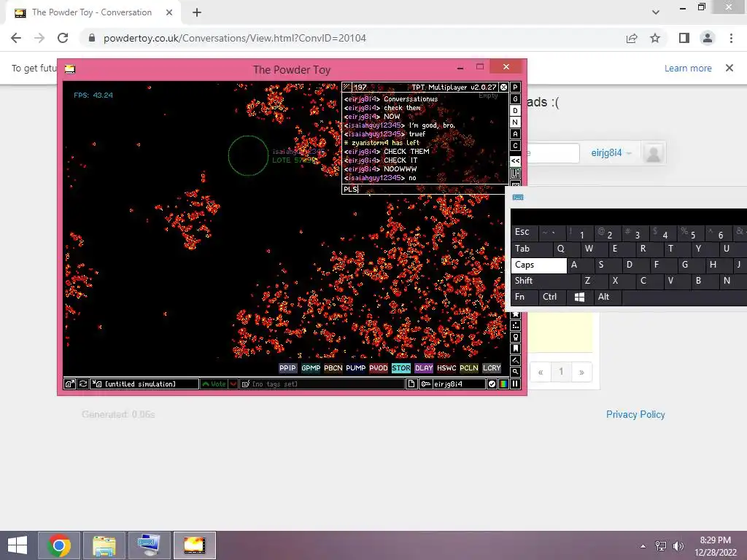The height and width of the screenshot is (560, 747).
Task: Open the save browser icon
Action: pyautogui.click(x=69, y=384)
